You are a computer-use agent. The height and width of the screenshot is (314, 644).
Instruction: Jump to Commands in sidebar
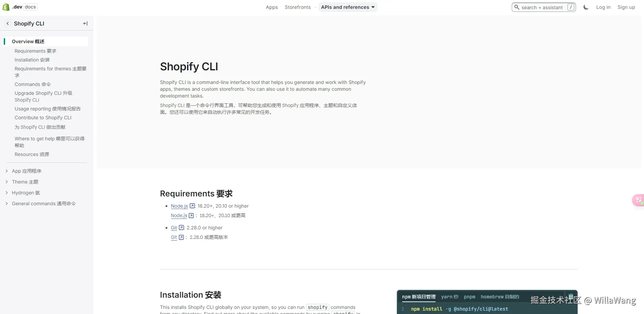pyautogui.click(x=33, y=84)
